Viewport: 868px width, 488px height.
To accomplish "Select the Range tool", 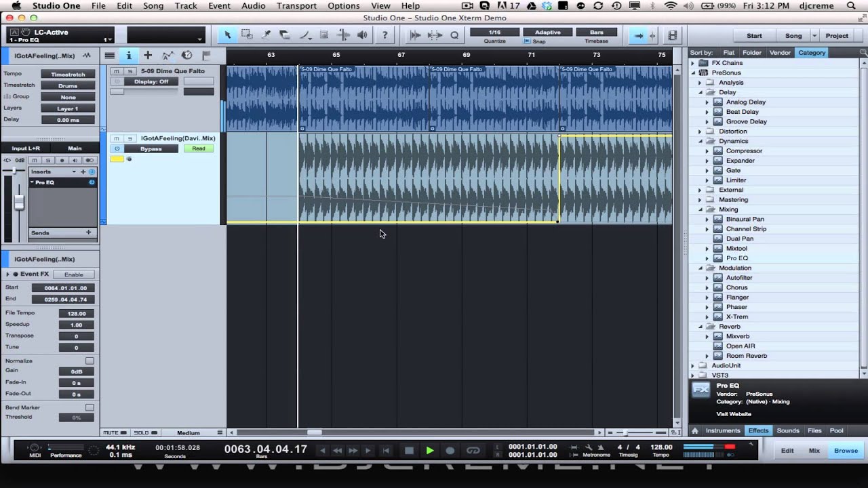I will point(247,35).
